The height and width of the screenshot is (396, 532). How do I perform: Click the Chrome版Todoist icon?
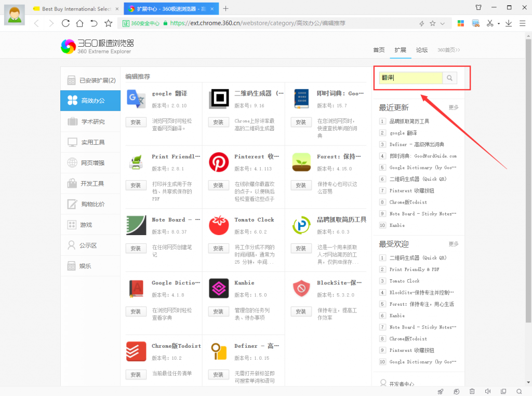(x=136, y=351)
